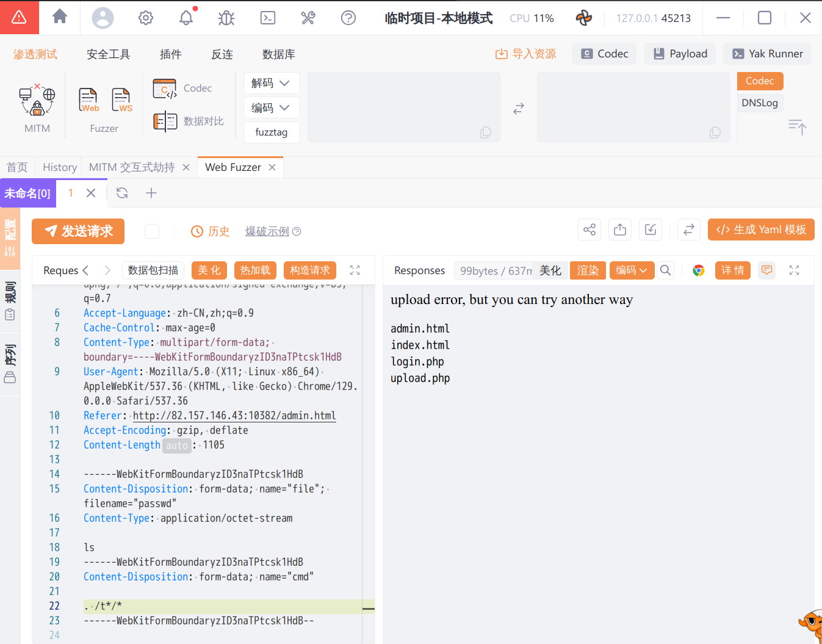Close the Web Fuzzer tab

[x=272, y=167]
